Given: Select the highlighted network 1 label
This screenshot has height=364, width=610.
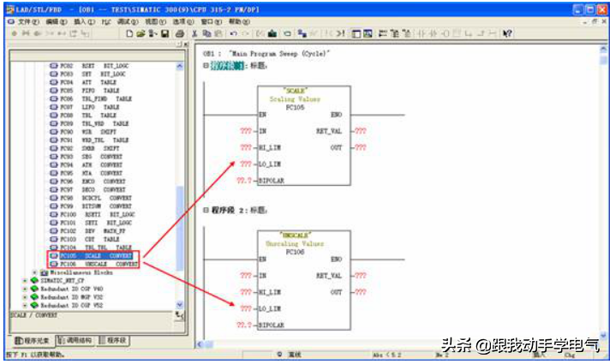Looking at the screenshot, I should coord(227,66).
